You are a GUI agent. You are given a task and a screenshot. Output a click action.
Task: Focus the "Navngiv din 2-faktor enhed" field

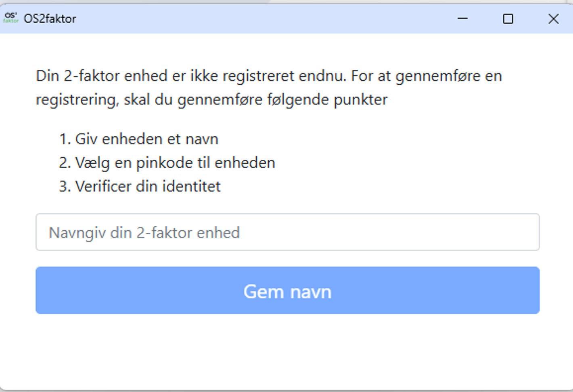pyautogui.click(x=287, y=232)
